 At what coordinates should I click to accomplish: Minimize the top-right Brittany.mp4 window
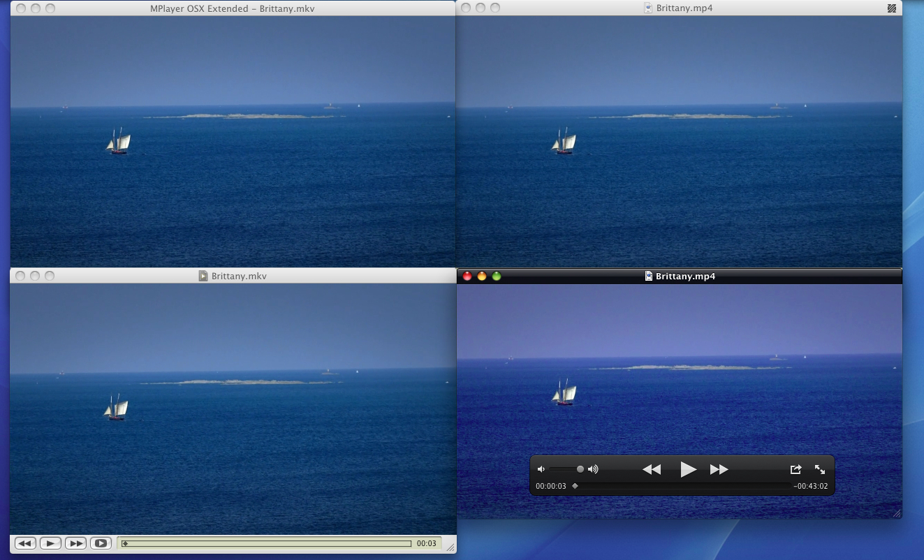[x=481, y=8]
